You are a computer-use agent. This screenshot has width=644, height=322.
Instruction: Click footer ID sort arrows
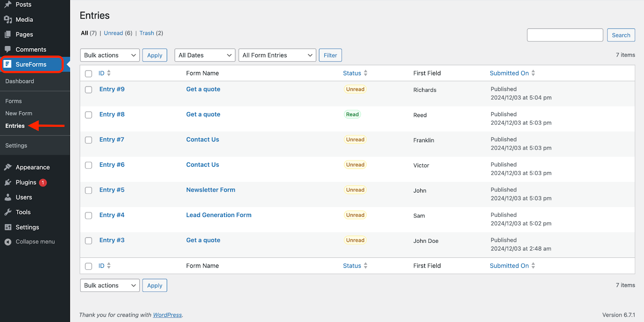tap(109, 266)
